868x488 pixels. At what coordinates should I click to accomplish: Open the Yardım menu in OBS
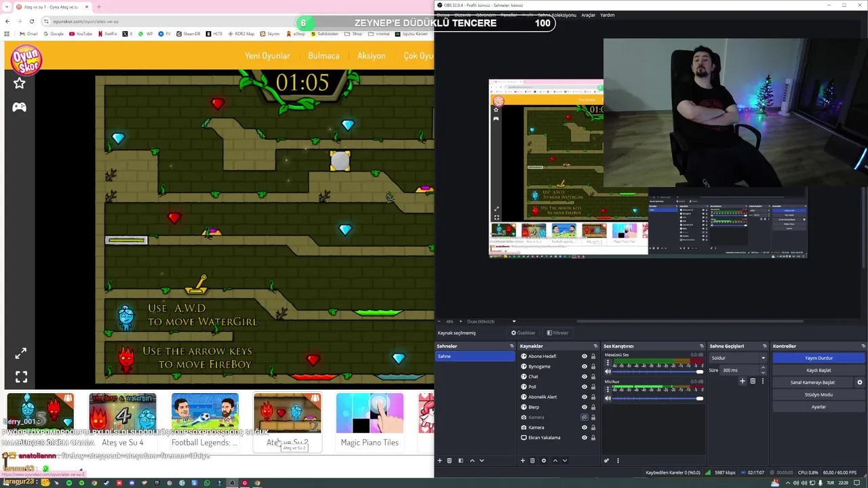(608, 15)
